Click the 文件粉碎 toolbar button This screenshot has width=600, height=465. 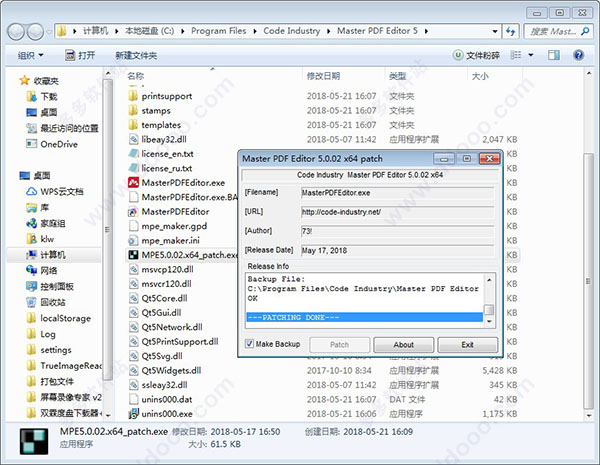point(476,55)
